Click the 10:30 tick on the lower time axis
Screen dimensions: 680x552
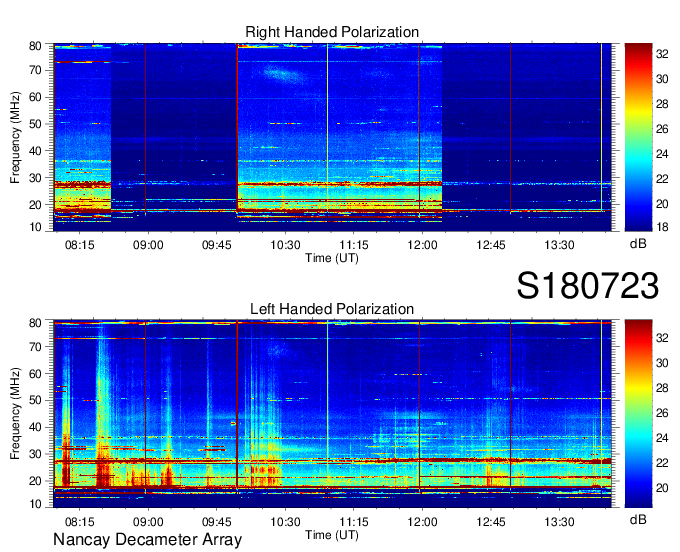(x=285, y=522)
